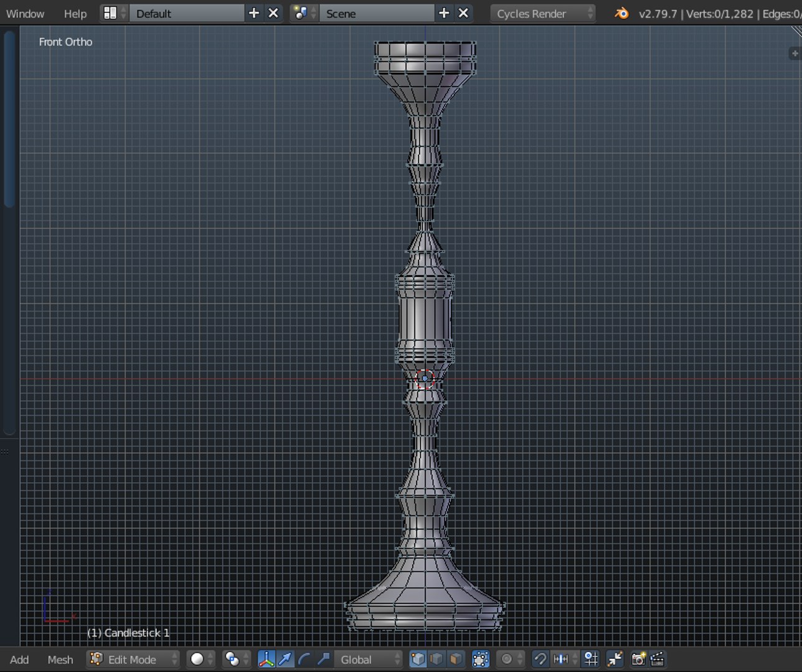802x672 pixels.
Task: Click the 'Front Ortho' view label
Action: point(65,42)
